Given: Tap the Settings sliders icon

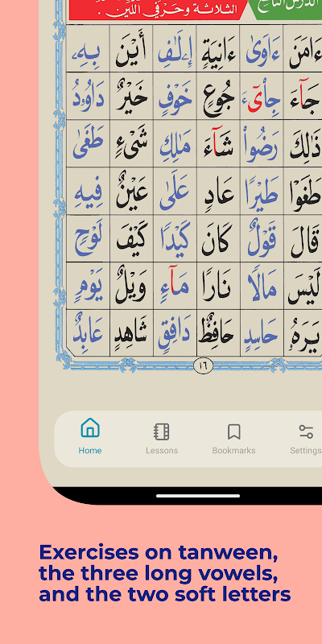Looking at the screenshot, I should pos(306,431).
